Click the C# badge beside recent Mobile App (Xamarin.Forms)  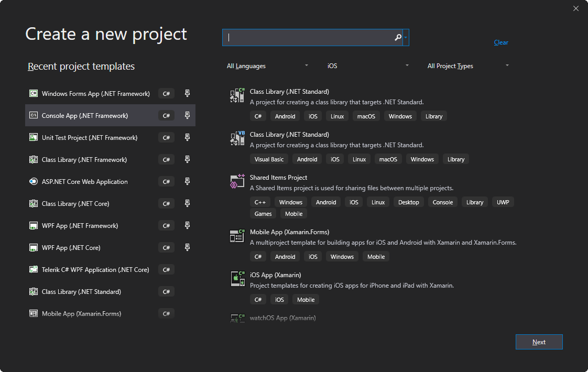pyautogui.click(x=166, y=313)
